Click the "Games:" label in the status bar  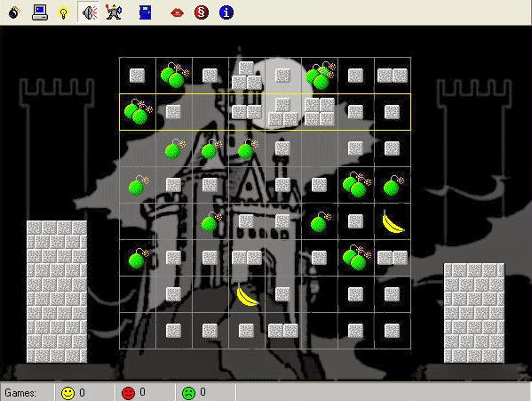click(x=20, y=393)
